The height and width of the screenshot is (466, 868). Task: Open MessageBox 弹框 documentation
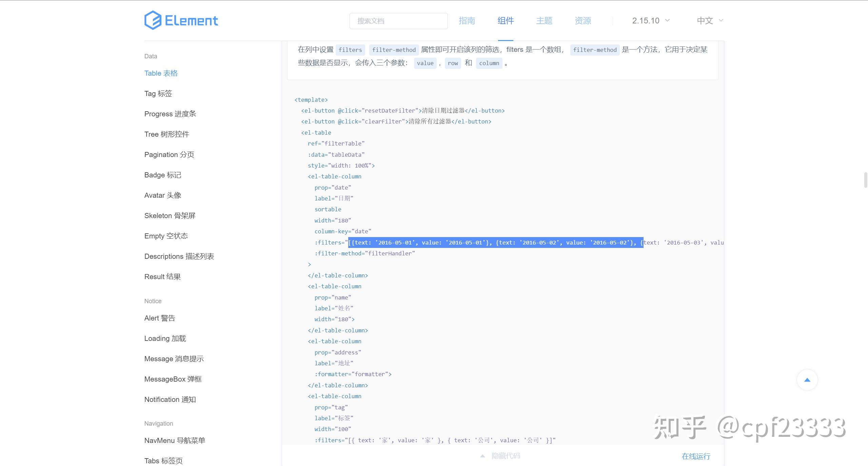click(173, 379)
